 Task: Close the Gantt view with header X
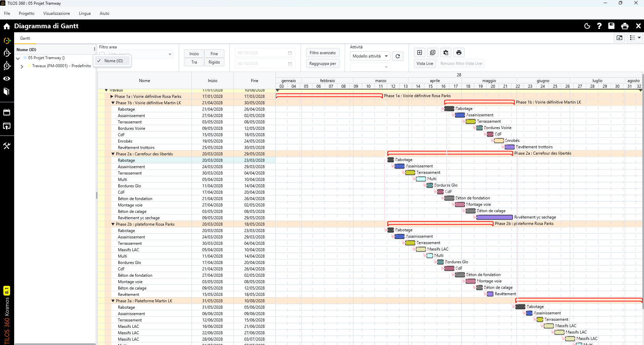[638, 26]
